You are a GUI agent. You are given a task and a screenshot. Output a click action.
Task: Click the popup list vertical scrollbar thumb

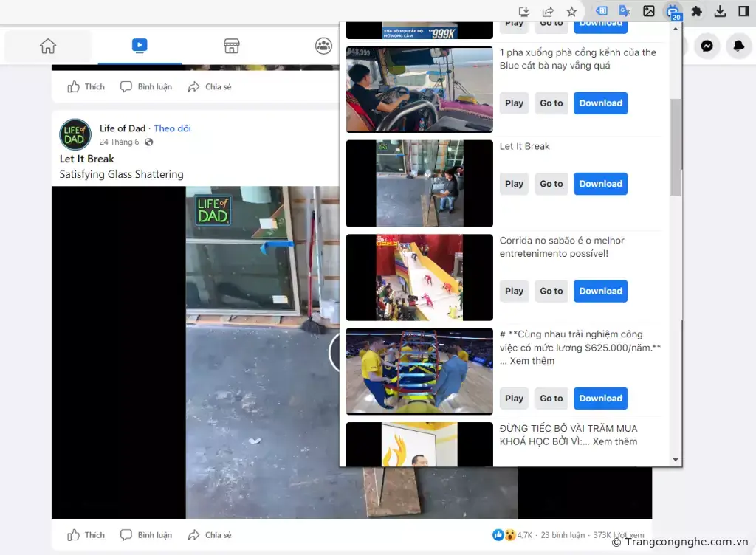click(x=676, y=148)
